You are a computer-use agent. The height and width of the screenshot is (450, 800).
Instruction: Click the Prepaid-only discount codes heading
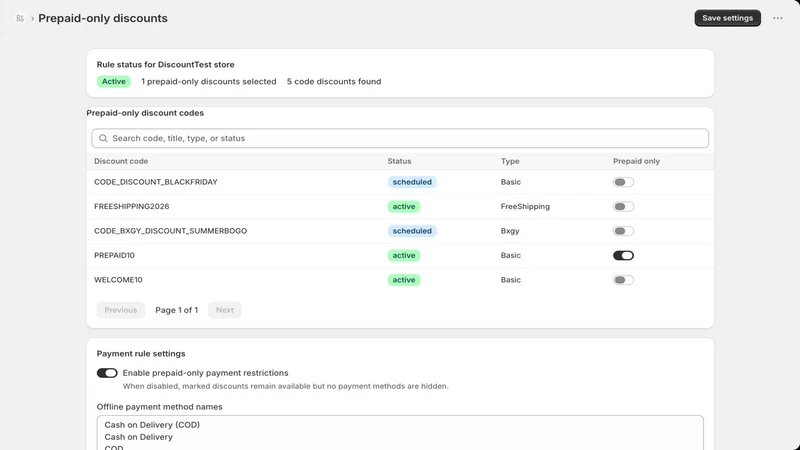tap(145, 113)
